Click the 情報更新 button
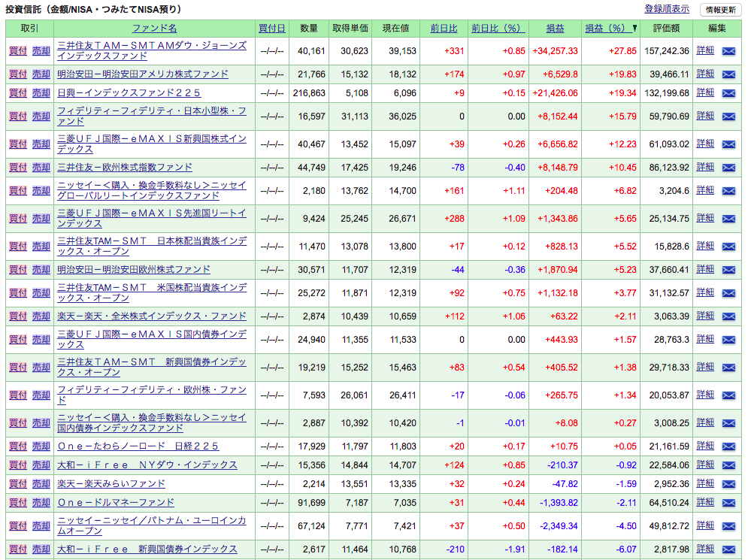This screenshot has width=748, height=560. click(x=720, y=10)
